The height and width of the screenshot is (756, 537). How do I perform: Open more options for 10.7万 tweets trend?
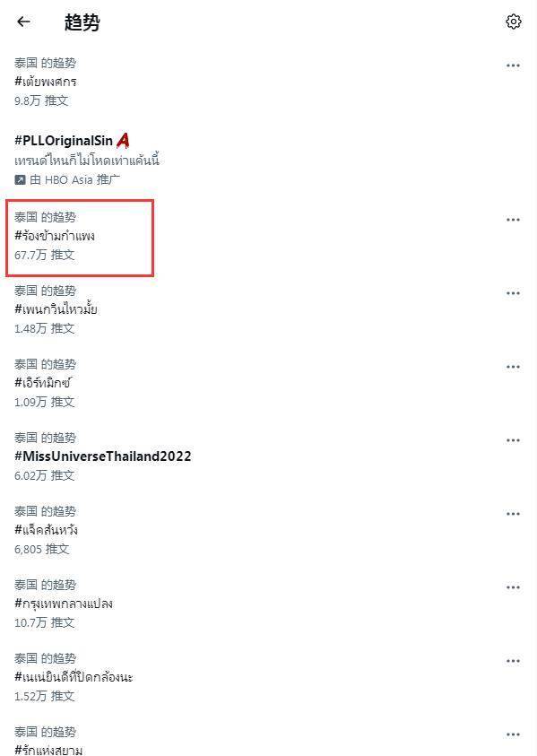(x=513, y=587)
